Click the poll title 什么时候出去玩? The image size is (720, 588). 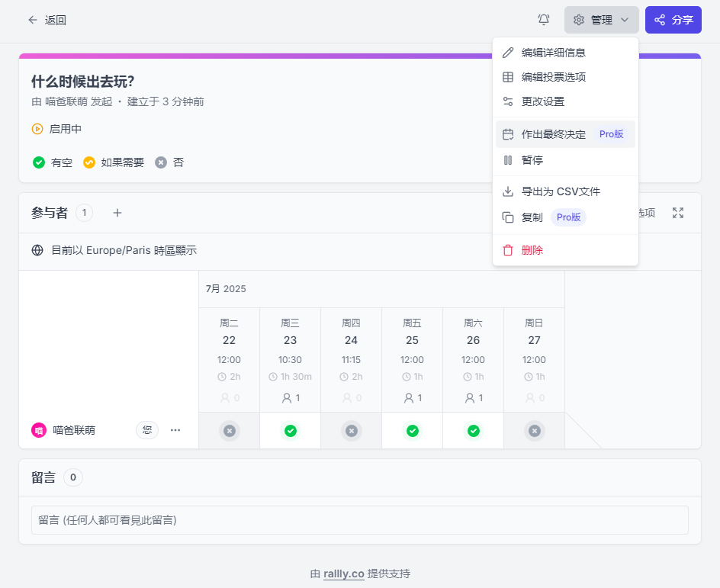click(82, 82)
